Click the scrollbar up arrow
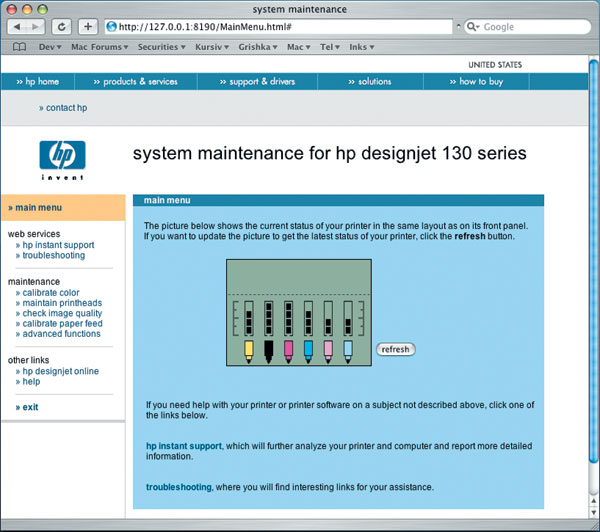Viewport: 600px width, 532px height. pos(593,501)
